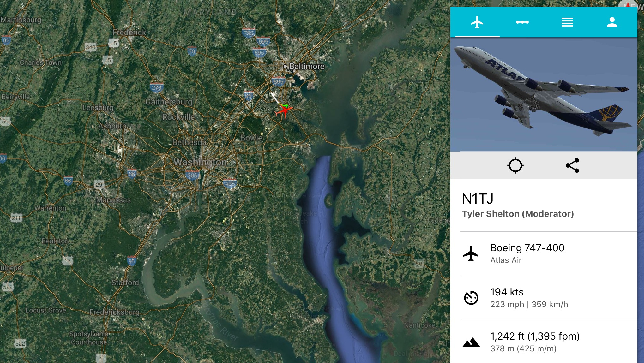This screenshot has width=644, height=363.
Task: Center map on aircraft with crosshair icon
Action: coord(515,165)
